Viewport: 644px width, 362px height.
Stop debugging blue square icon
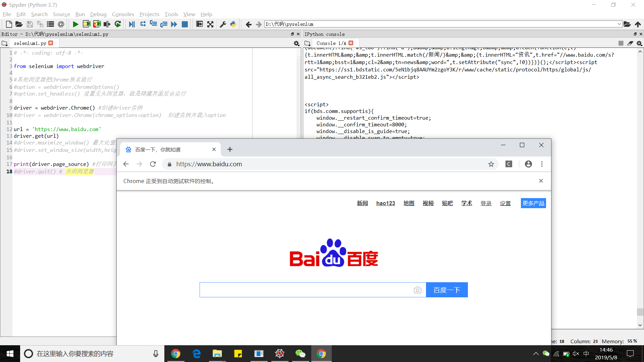tap(184, 24)
